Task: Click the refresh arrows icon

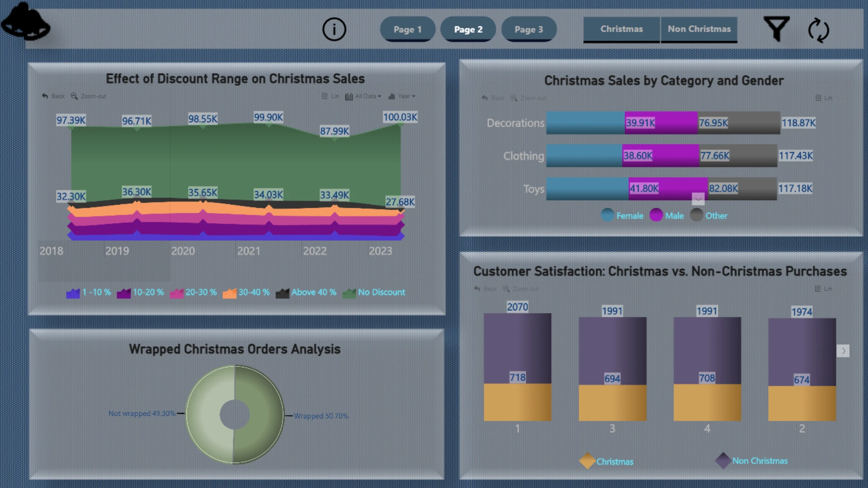Action: tap(818, 30)
